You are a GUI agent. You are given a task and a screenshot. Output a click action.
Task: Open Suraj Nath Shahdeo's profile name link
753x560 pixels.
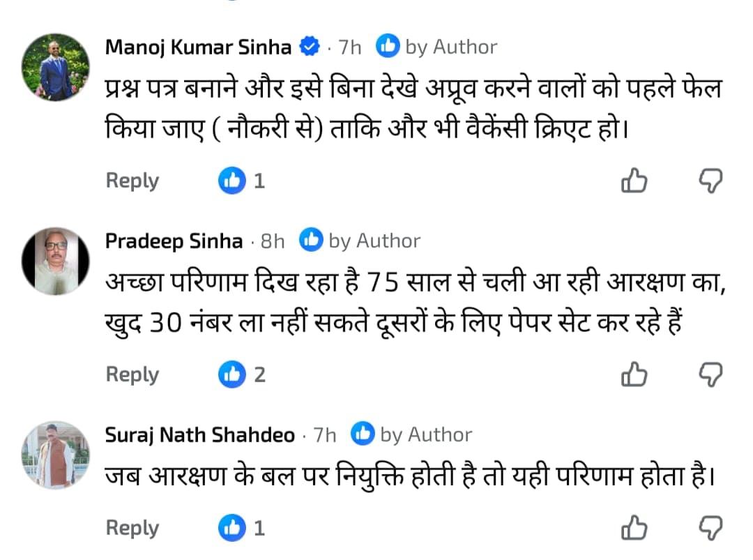[199, 435]
